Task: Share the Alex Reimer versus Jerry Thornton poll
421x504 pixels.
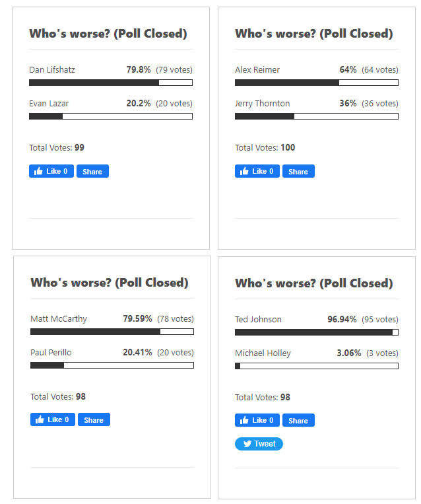Action: point(298,172)
